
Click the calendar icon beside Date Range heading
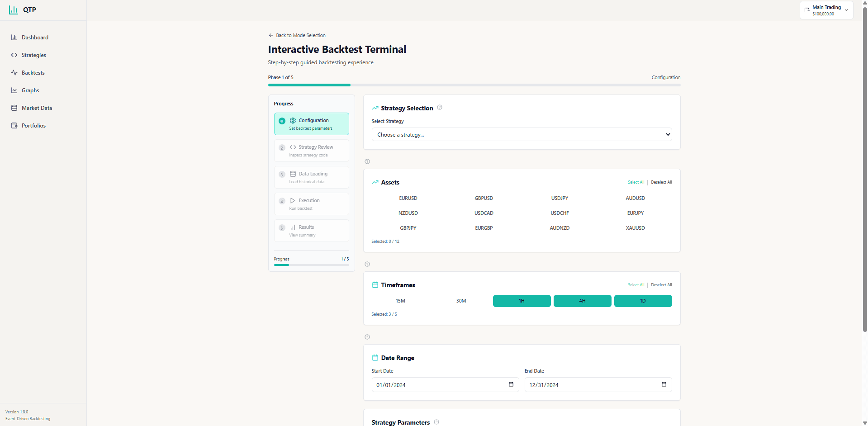click(x=375, y=358)
